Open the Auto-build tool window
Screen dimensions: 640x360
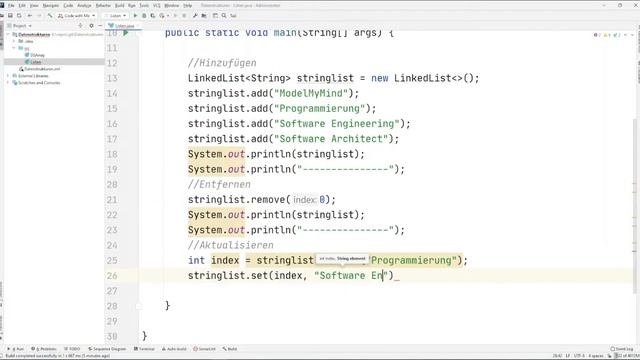pyautogui.click(x=174, y=349)
